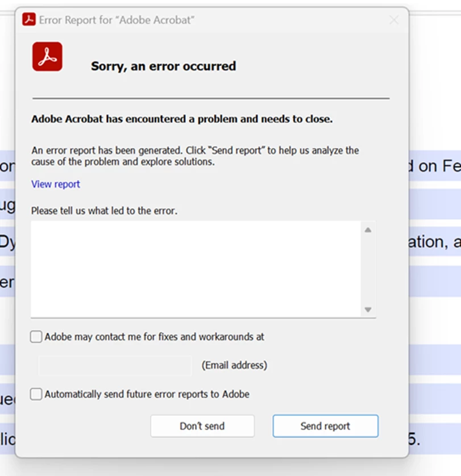This screenshot has height=476, width=461.
Task: Click the text box scroll up arrow
Action: pyautogui.click(x=368, y=230)
